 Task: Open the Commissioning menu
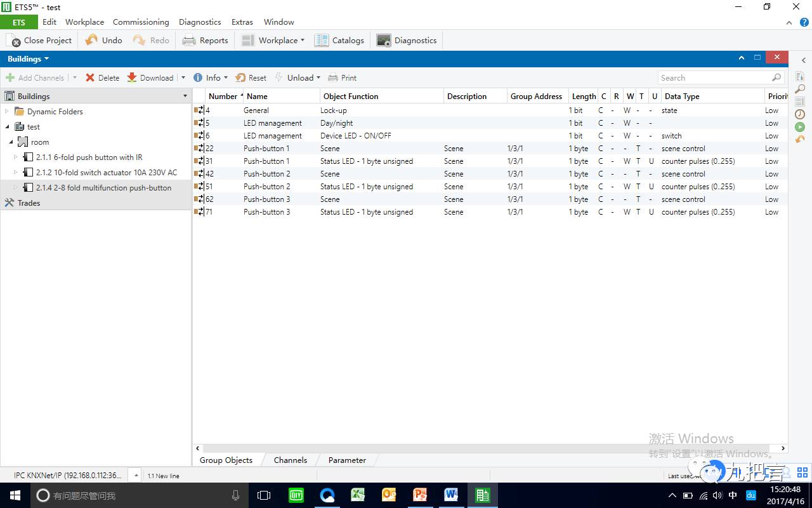[x=141, y=22]
